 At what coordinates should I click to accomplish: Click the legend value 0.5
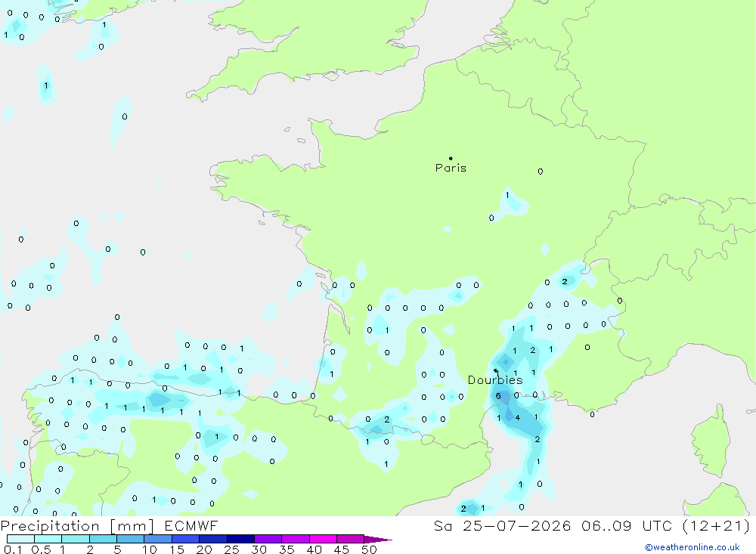click(41, 549)
